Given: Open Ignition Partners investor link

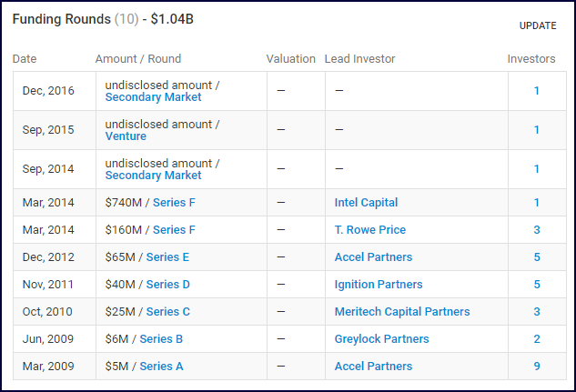Looking at the screenshot, I should tap(379, 285).
